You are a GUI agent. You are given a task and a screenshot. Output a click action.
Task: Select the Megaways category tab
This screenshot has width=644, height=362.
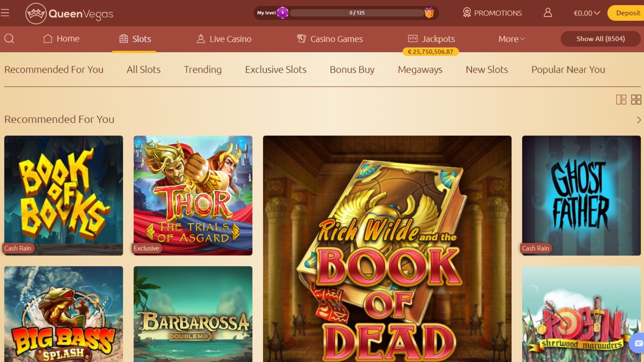[x=420, y=69]
